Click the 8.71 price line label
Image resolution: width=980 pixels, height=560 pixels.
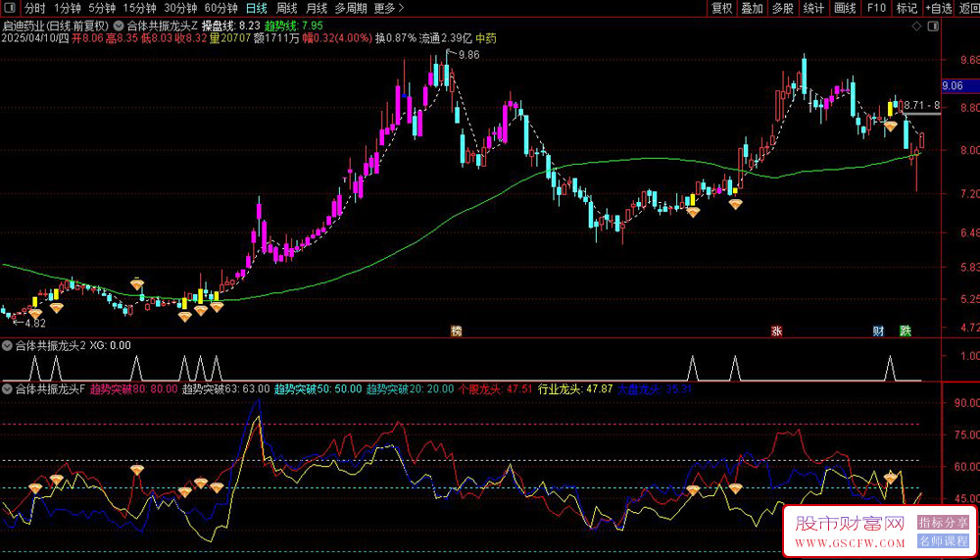[x=922, y=105]
